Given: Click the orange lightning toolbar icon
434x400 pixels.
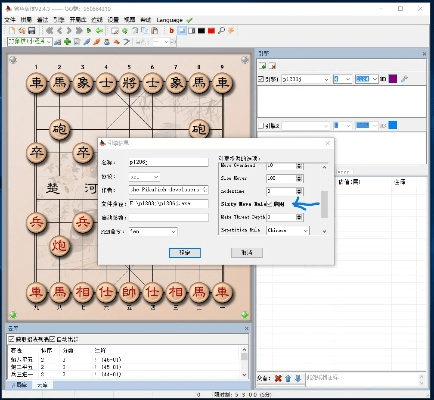Looking at the screenshot, I should tap(231, 31).
